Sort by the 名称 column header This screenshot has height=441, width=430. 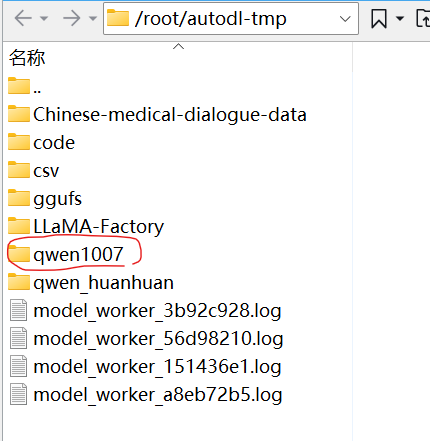27,58
